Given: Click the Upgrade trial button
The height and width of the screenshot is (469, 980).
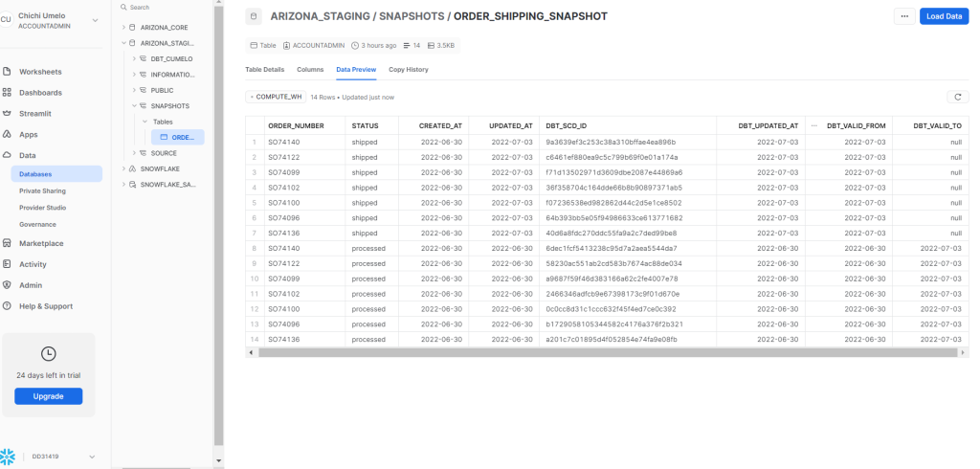Looking at the screenshot, I should click(x=49, y=396).
